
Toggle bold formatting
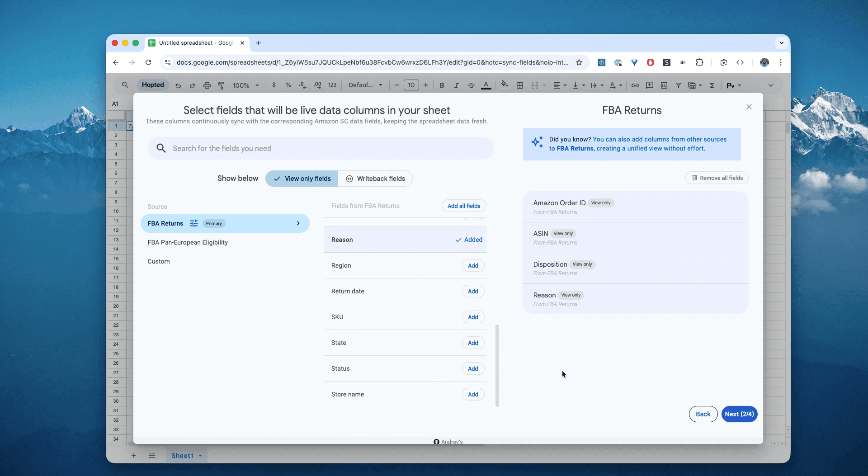tap(442, 85)
